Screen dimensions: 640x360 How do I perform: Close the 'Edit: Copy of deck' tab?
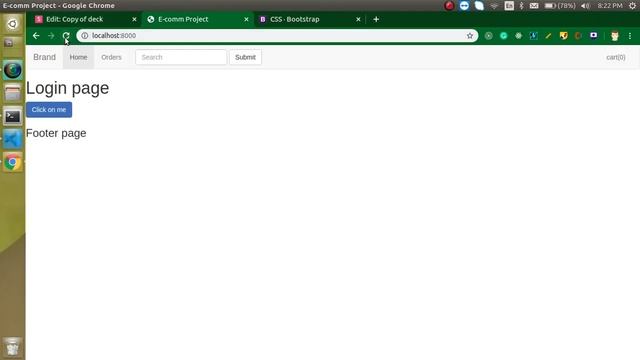click(134, 19)
